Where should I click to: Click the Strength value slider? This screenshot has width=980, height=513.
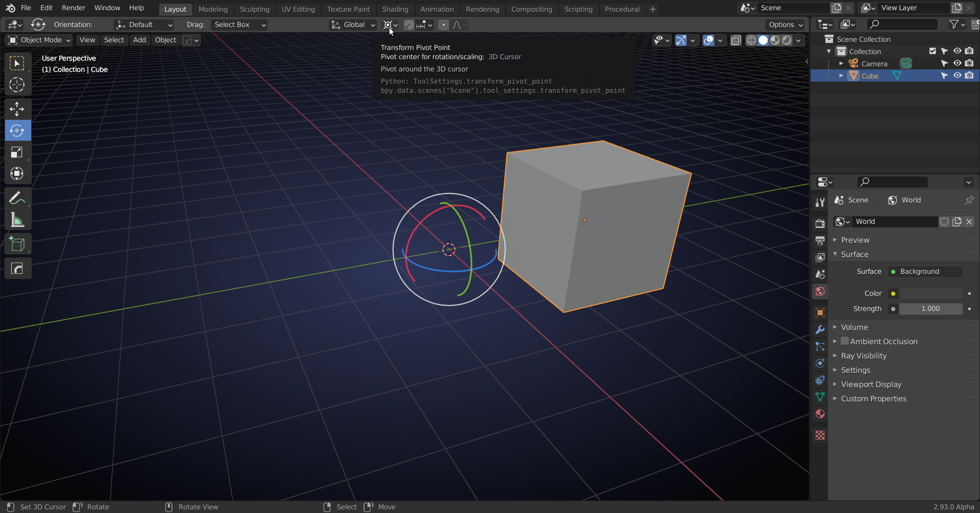(930, 309)
